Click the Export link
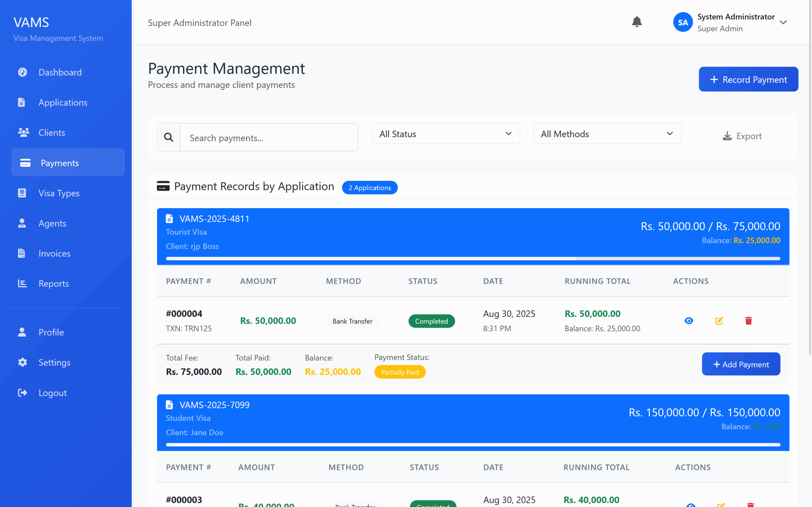The height and width of the screenshot is (507, 812). 742,136
